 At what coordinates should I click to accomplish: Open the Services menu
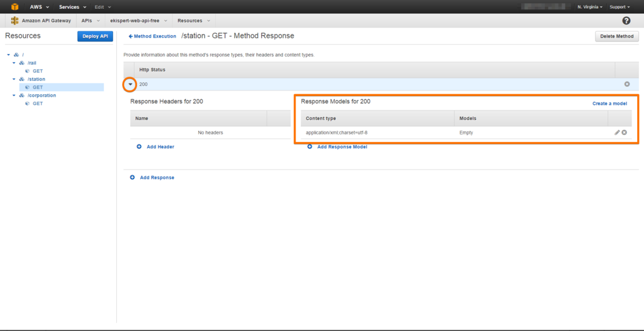72,7
